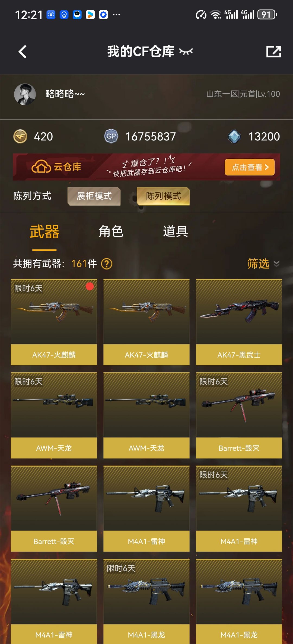Tap the back arrow icon

(23, 52)
